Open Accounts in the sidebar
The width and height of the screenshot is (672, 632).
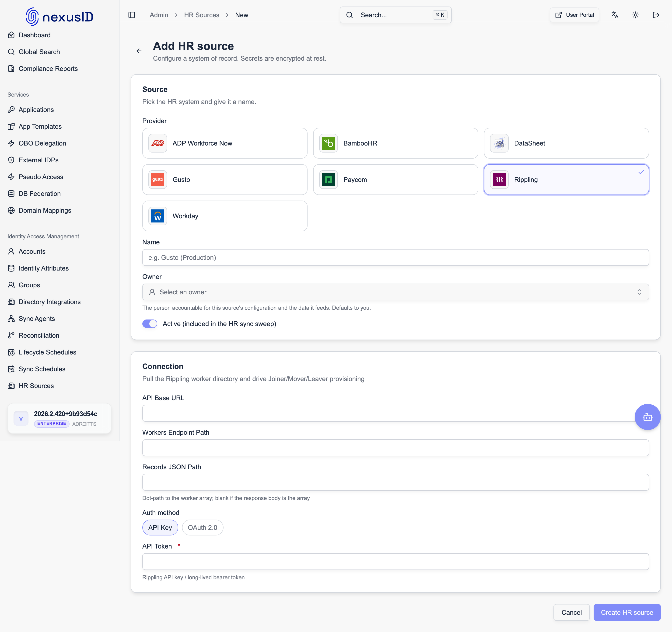coord(59,252)
